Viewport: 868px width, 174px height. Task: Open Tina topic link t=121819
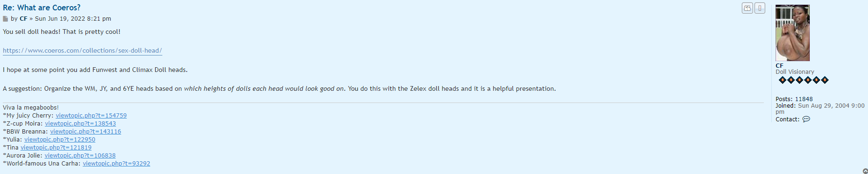pyautogui.click(x=56, y=148)
